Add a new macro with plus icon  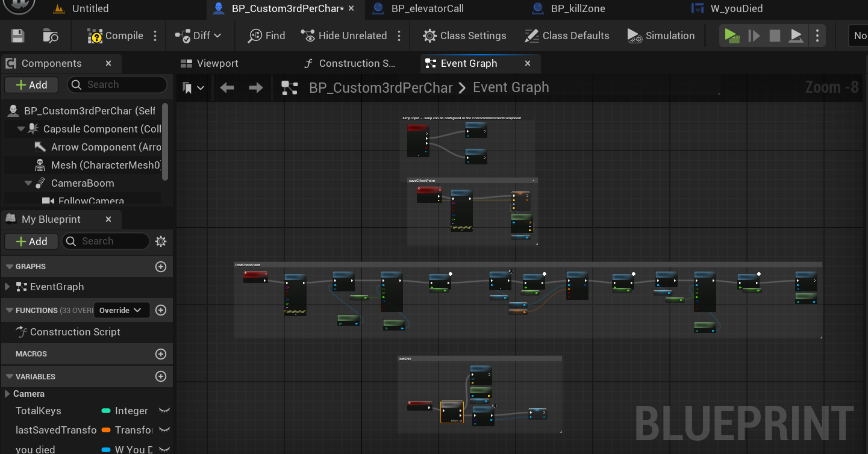point(161,354)
